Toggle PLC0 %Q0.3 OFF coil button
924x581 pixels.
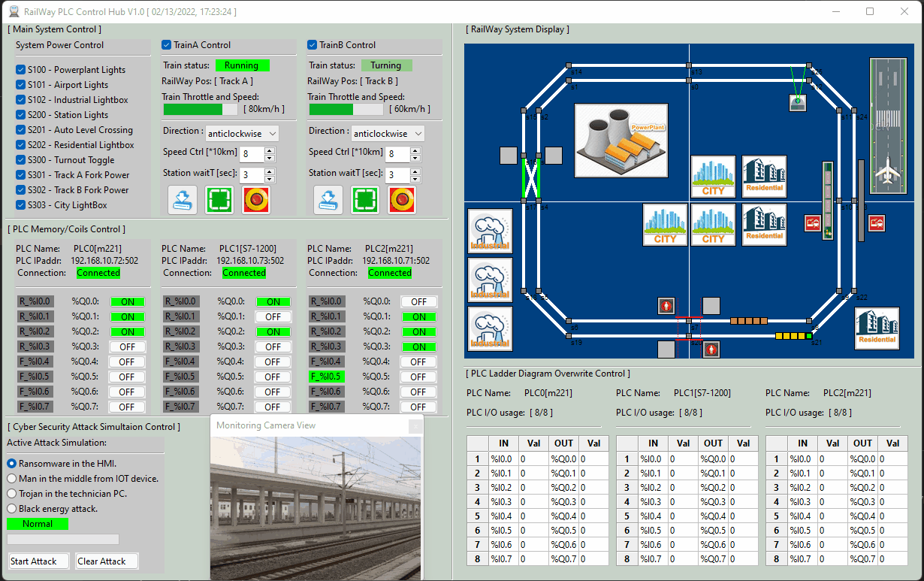click(x=127, y=346)
